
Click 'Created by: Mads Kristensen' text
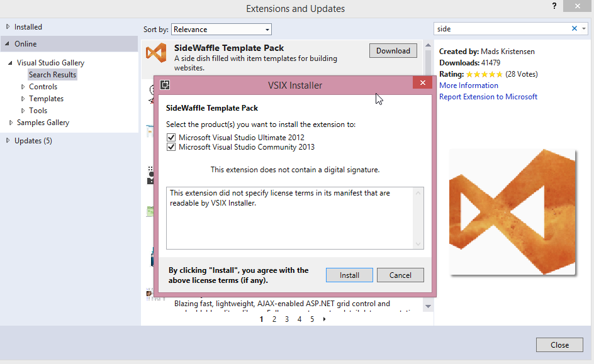pos(487,52)
